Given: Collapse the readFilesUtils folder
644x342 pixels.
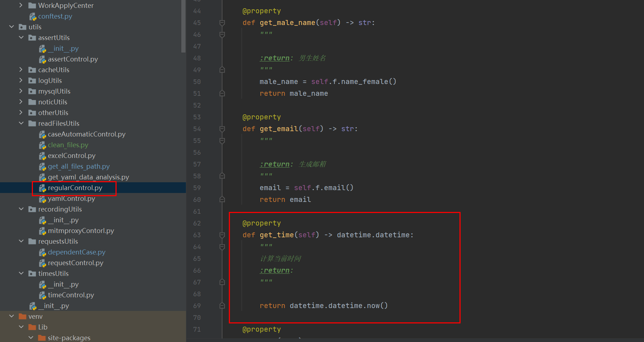Looking at the screenshot, I should click(x=21, y=123).
